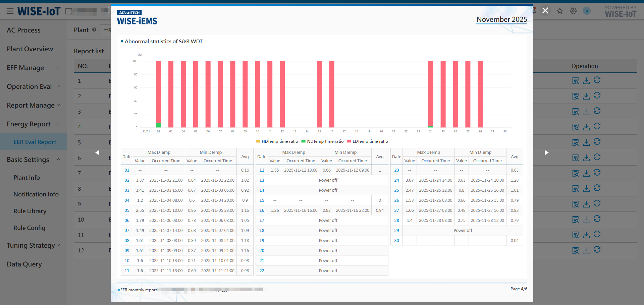Close the report preview popup
The width and height of the screenshot is (644, 305).
pos(545,11)
